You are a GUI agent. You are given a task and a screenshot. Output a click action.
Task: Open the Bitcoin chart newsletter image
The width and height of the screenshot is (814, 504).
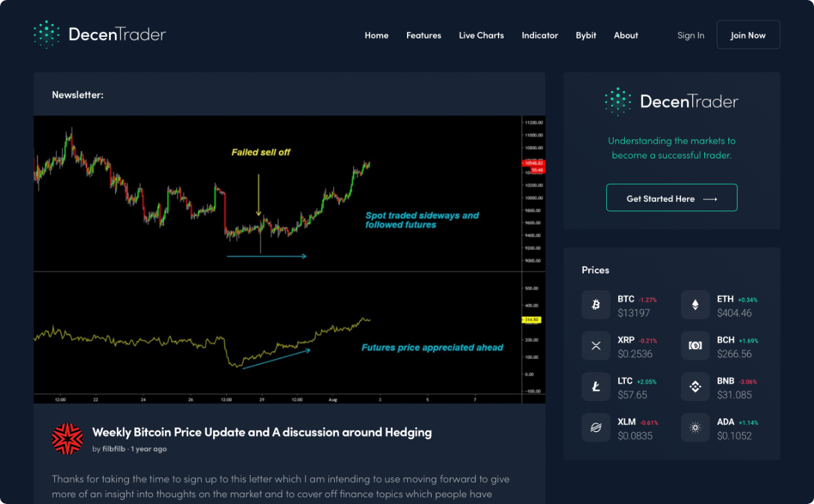click(289, 259)
